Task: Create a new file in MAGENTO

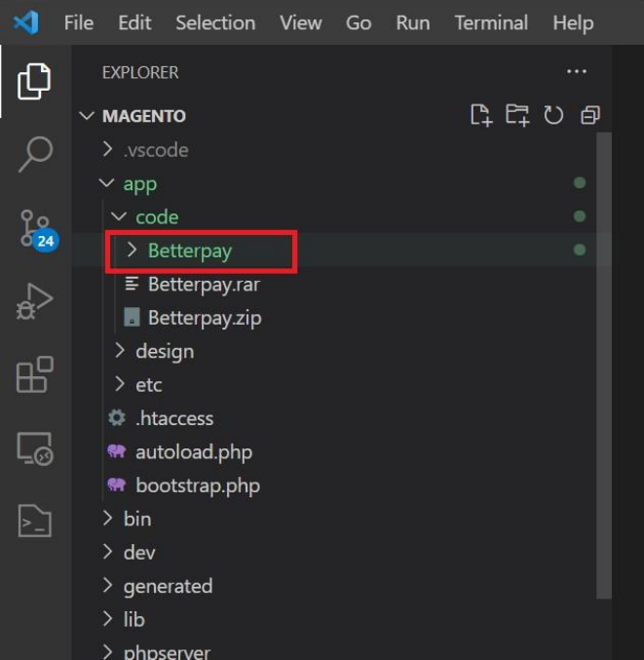Action: coord(481,115)
